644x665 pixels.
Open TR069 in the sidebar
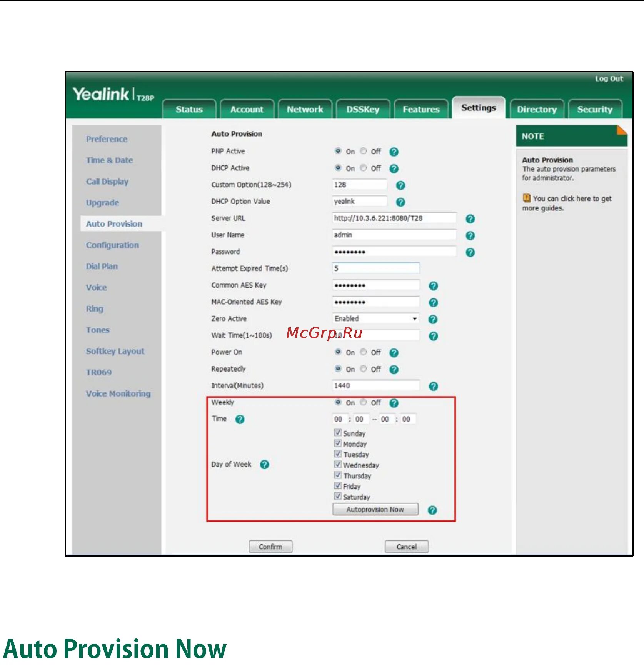click(99, 372)
